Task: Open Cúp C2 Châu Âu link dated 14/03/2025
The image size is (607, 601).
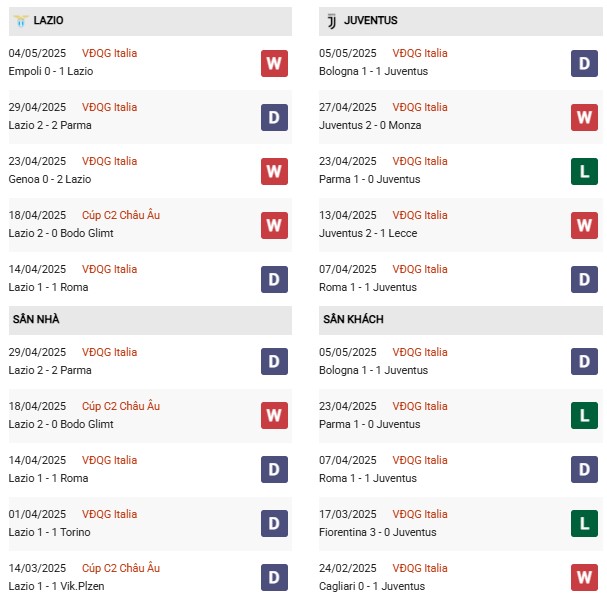Action: [x=121, y=568]
